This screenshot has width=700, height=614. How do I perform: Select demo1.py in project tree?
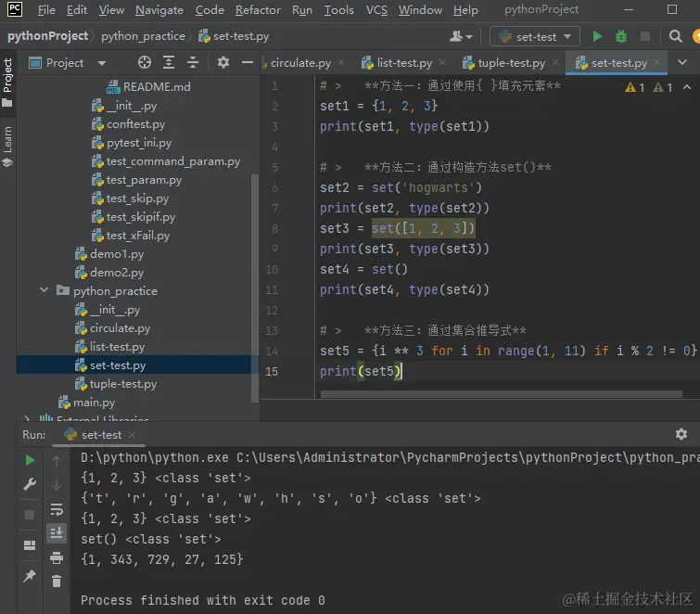(109, 254)
